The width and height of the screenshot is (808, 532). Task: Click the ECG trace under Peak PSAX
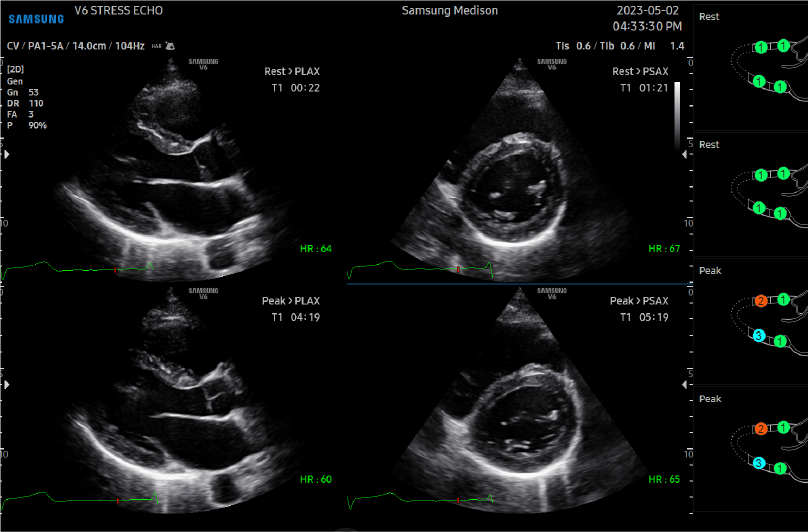pos(421,500)
